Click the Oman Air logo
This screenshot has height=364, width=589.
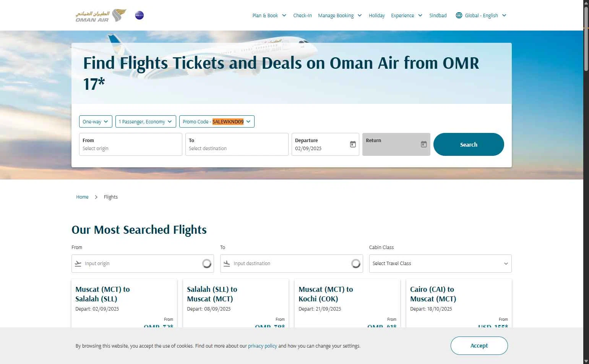101,15
